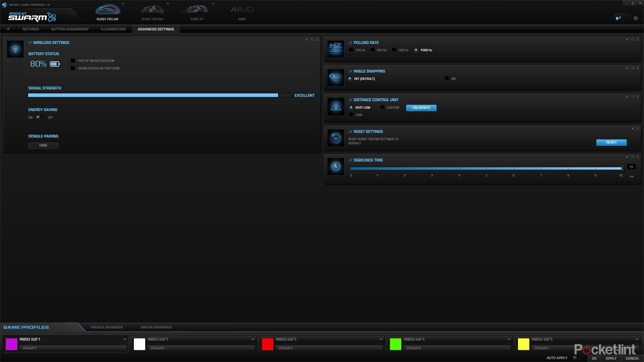Click the Pair dongle button
The height and width of the screenshot is (362, 644).
(x=43, y=145)
